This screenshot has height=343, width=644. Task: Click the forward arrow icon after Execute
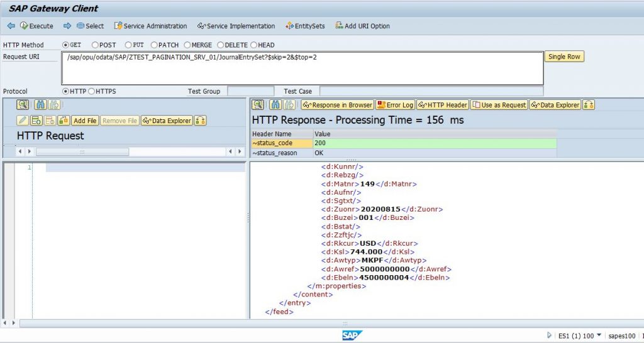click(67, 26)
